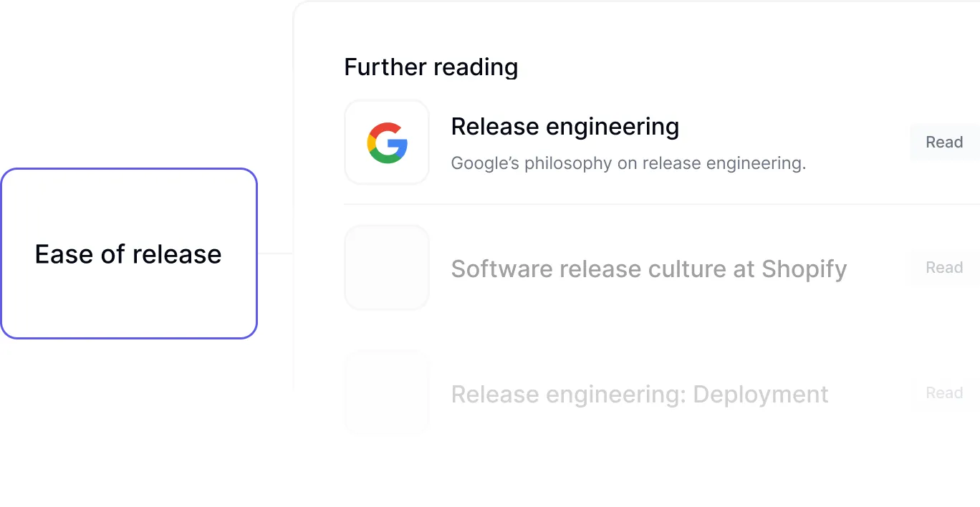This screenshot has height=507, width=980.
Task: Click the word Shopify in second article title
Action: tap(804, 269)
